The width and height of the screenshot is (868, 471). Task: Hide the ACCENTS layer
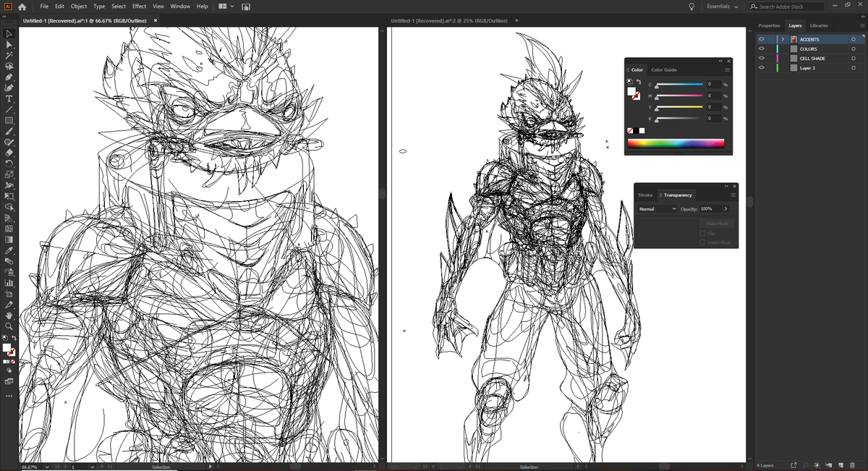tap(762, 39)
